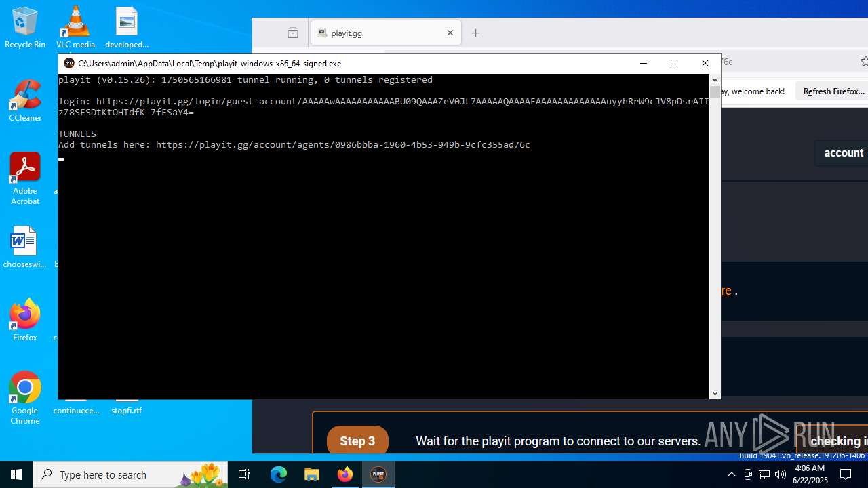Open the VLC media player desktop icon
The image size is (868, 488).
click(x=75, y=28)
